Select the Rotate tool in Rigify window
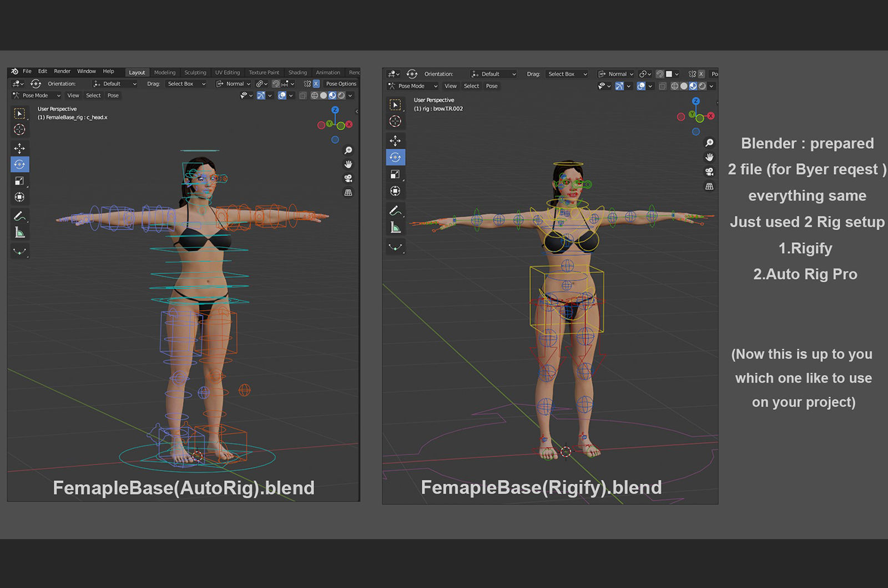Screen dimensions: 888x588 click(x=395, y=157)
